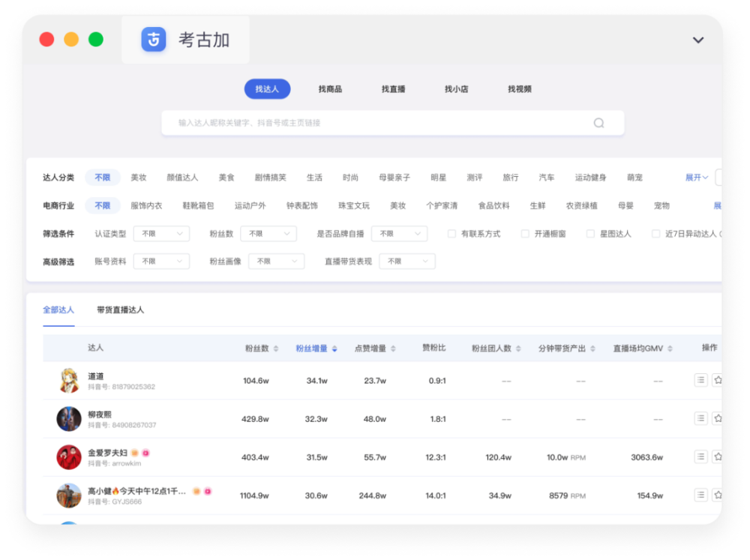Switch to the 找商品 tab
This screenshot has width=750, height=560.
coord(330,89)
